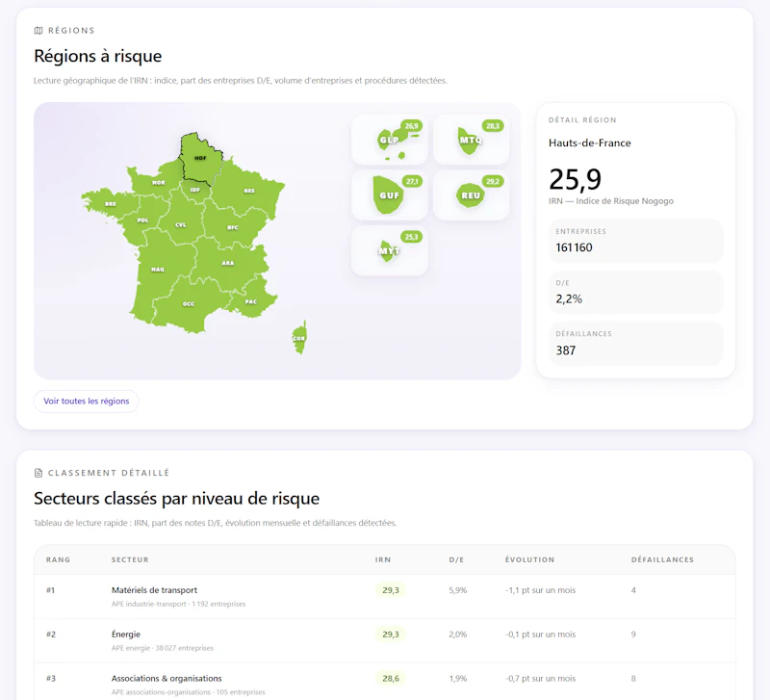This screenshot has height=700, width=770.
Task: Open the Associations & organisations row
Action: tap(385, 682)
